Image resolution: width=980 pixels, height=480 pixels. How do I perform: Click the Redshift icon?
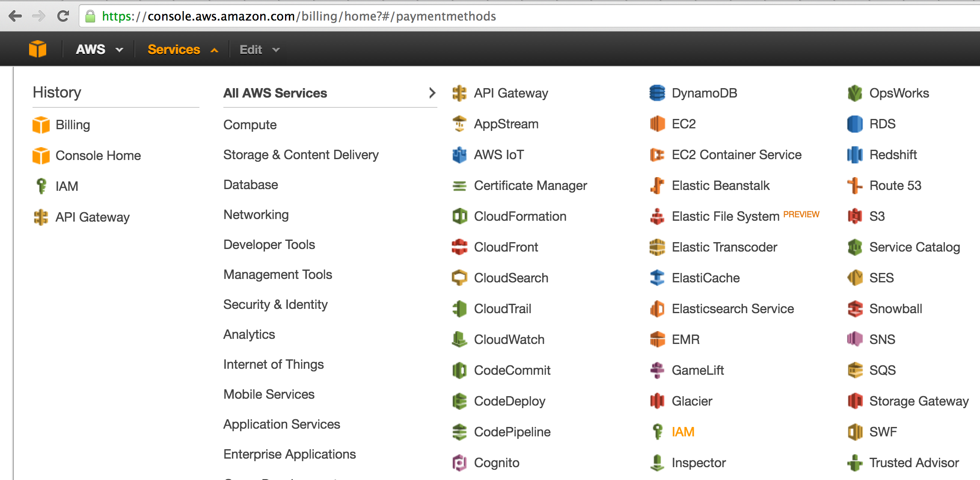[x=855, y=154]
